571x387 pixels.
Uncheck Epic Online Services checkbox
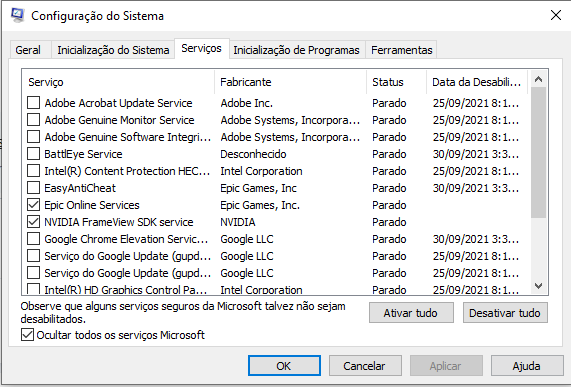[x=34, y=205]
